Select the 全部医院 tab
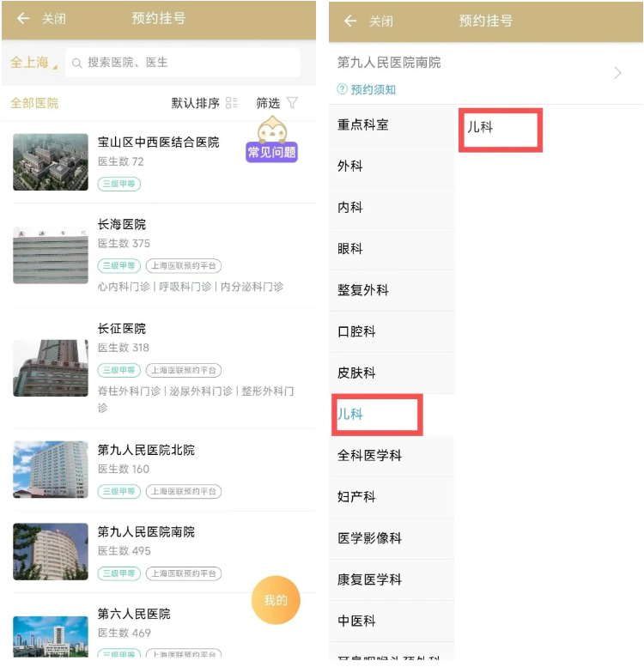This screenshot has width=644, height=667. pos(34,103)
